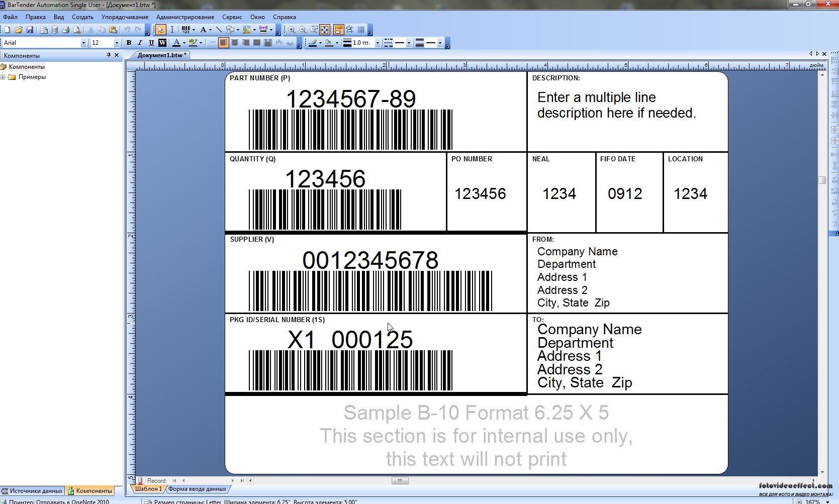
Task: Open text highlight color dropdown arrow
Action: pos(200,43)
